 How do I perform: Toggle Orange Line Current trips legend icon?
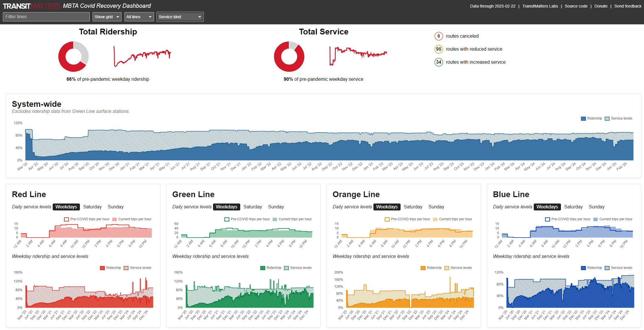point(435,219)
